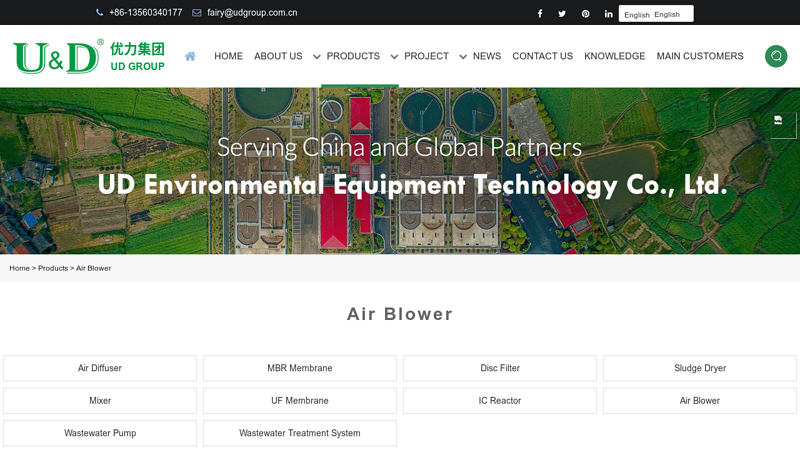Open the PROJECT menu item
Screen dimensions: 800x450
coord(427,56)
